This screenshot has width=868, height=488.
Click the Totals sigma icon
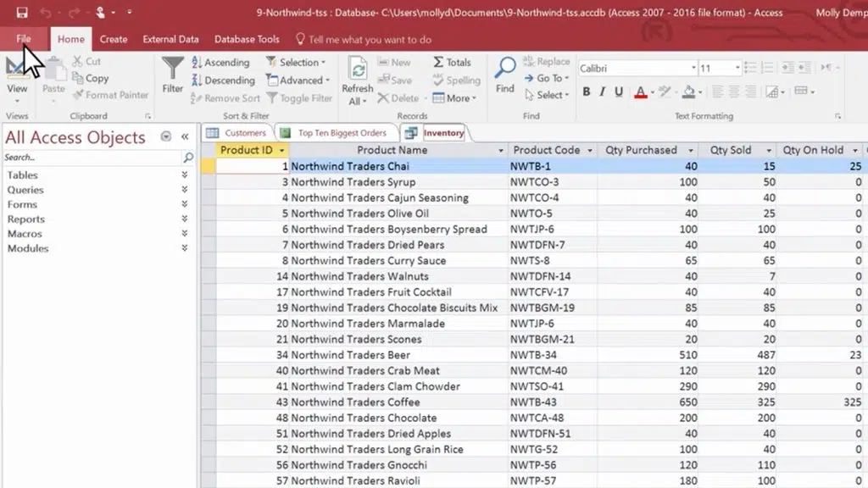point(437,62)
